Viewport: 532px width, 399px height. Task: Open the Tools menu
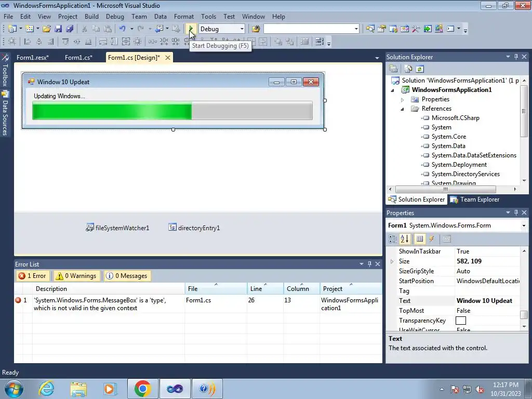208,16
